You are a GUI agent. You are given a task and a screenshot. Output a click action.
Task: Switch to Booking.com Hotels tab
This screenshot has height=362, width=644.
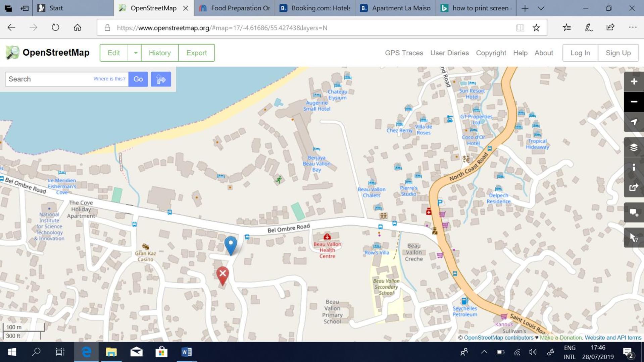click(315, 8)
